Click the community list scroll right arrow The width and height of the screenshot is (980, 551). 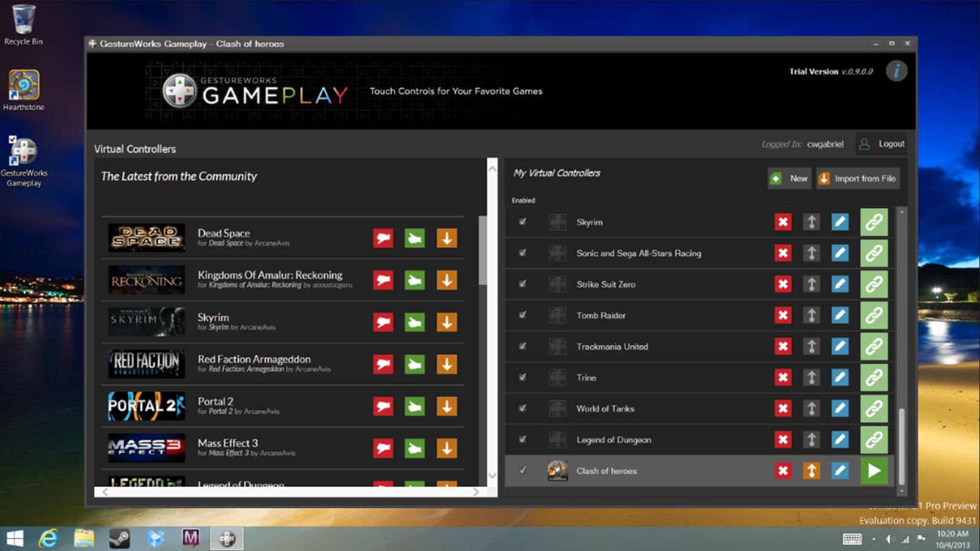pyautogui.click(x=476, y=492)
